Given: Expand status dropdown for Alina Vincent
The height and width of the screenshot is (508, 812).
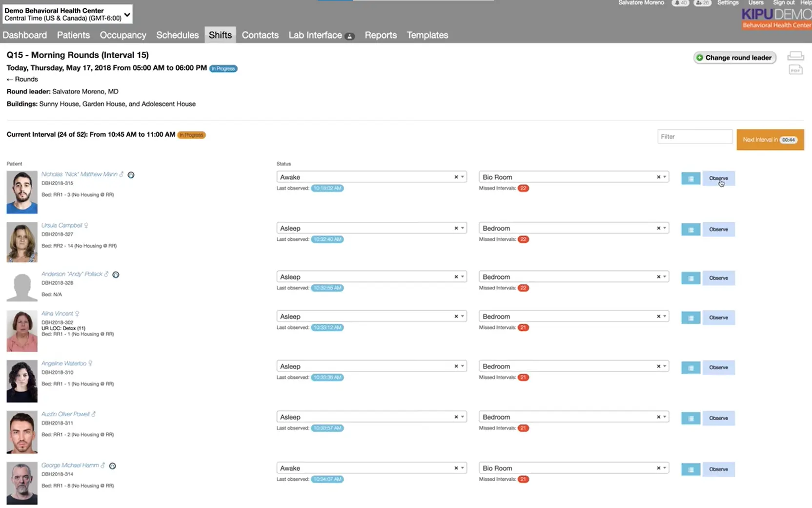Looking at the screenshot, I should point(463,317).
